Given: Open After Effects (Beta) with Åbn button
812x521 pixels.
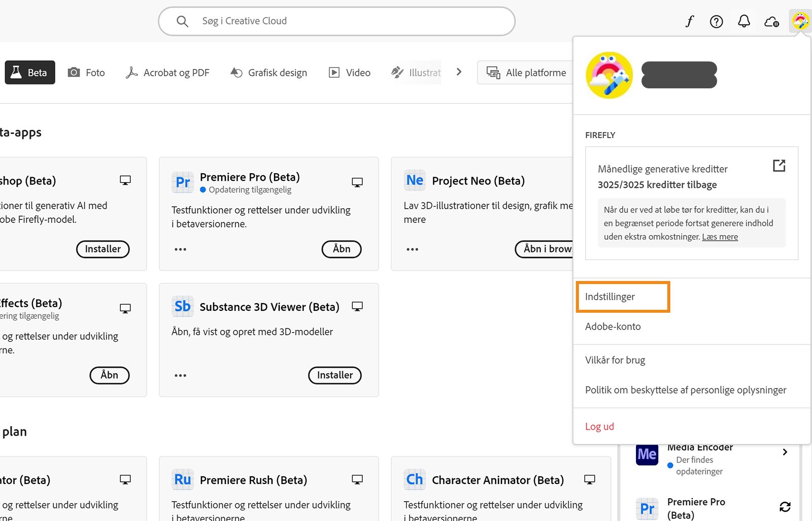Looking at the screenshot, I should pos(110,375).
